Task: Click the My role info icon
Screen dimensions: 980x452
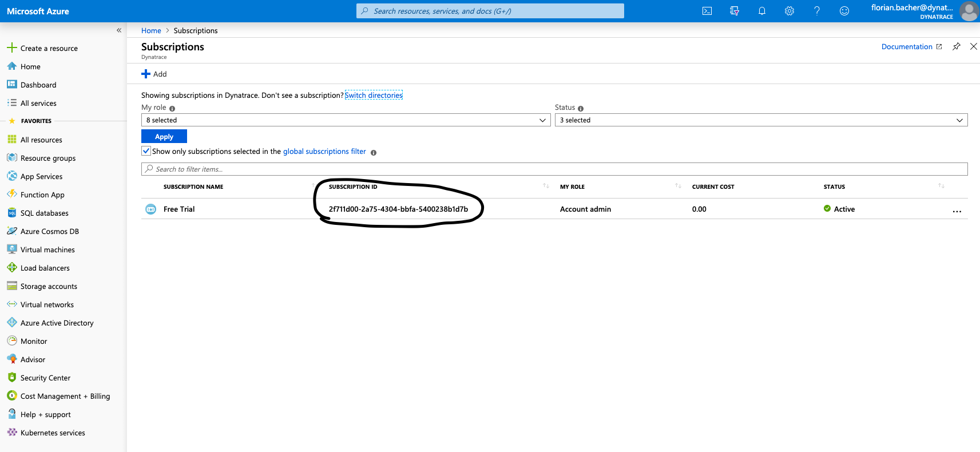Action: (172, 108)
